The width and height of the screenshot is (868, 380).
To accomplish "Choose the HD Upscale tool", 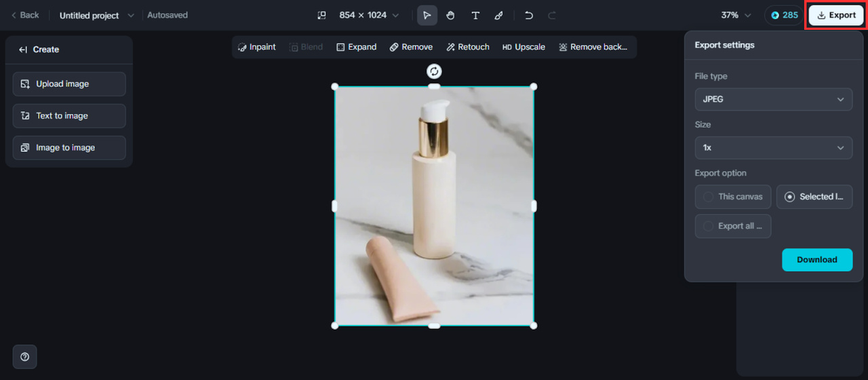I will 524,47.
